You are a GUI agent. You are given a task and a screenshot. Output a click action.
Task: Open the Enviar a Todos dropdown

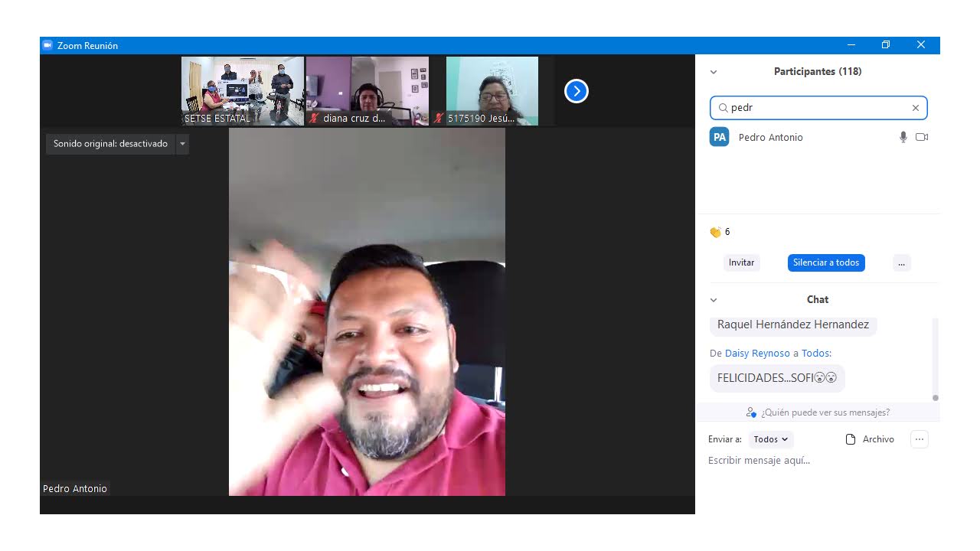[770, 439]
